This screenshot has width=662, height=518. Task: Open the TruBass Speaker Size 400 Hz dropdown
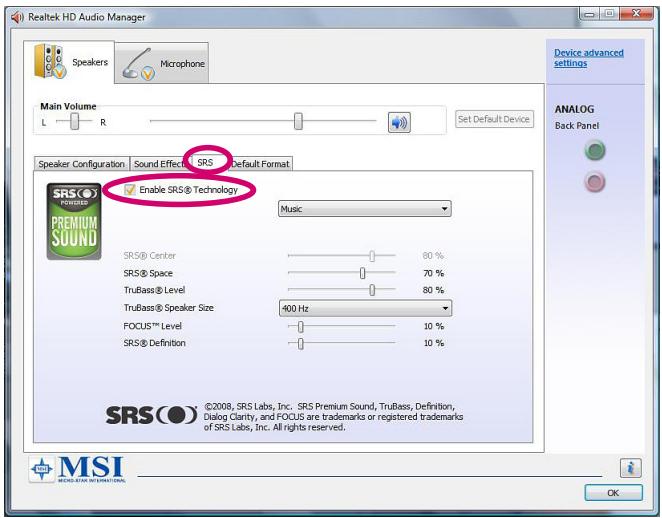point(365,308)
